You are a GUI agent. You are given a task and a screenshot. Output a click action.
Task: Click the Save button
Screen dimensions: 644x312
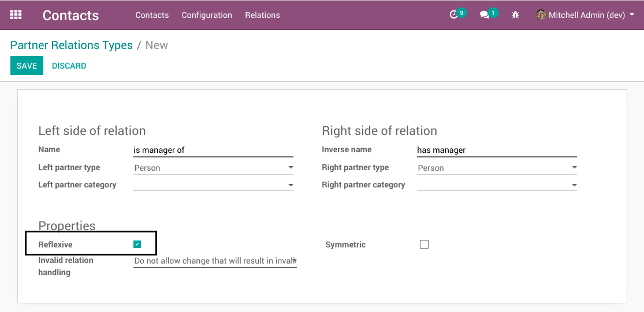pyautogui.click(x=27, y=66)
